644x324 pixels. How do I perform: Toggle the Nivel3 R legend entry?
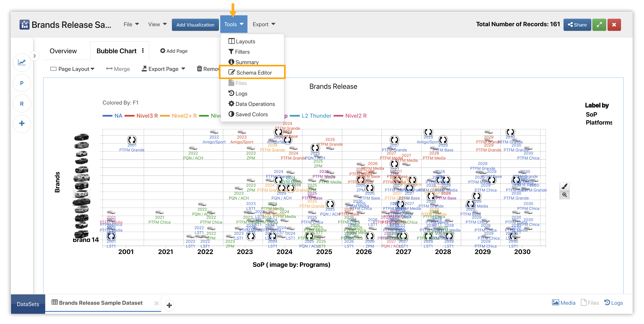coord(141,116)
